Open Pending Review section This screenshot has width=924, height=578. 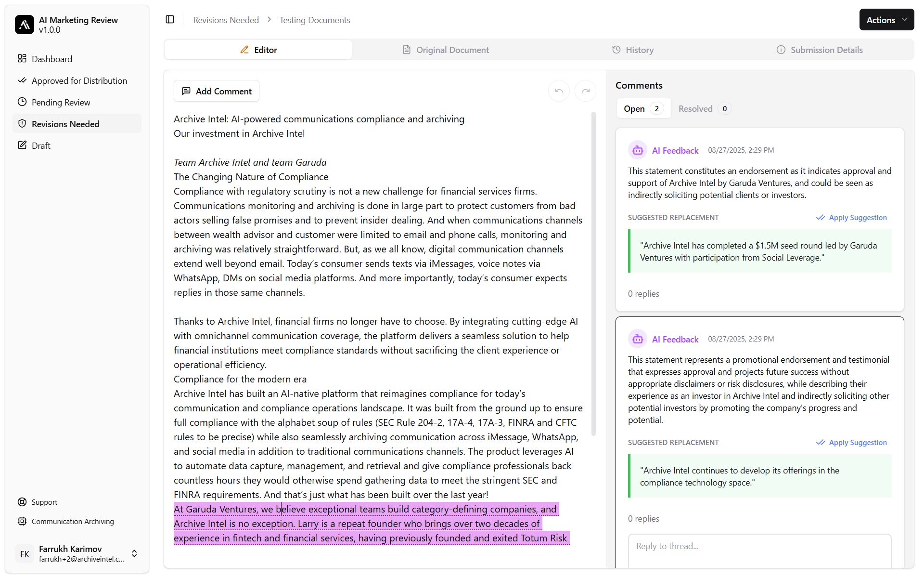tap(61, 102)
